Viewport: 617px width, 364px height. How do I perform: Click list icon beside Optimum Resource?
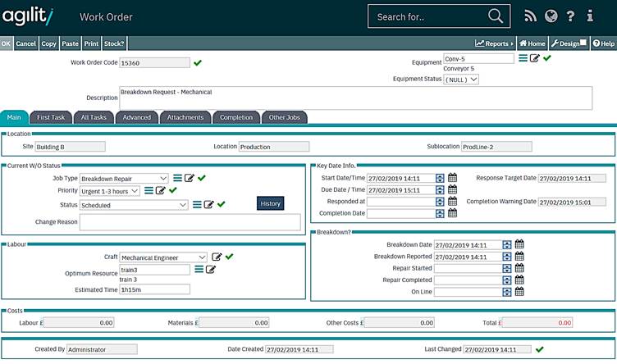click(199, 269)
